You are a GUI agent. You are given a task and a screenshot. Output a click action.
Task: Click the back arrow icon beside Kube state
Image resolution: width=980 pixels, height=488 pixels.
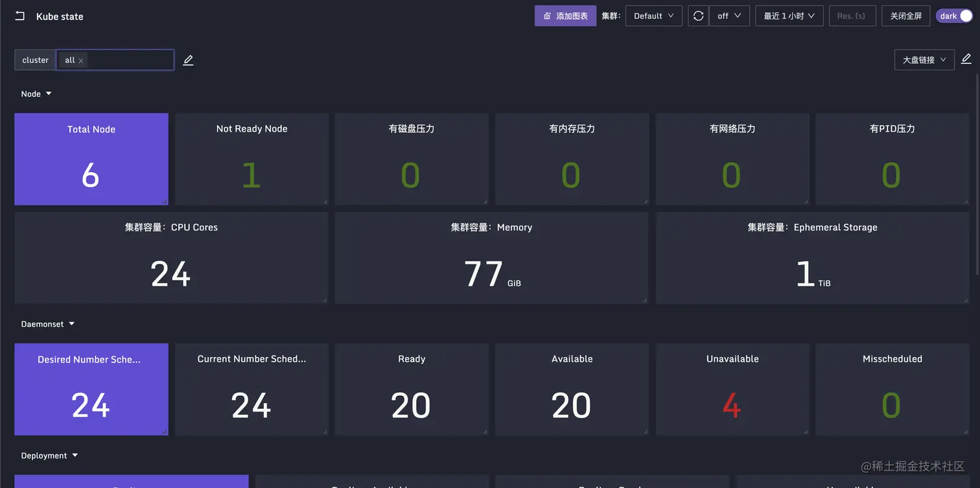point(20,16)
